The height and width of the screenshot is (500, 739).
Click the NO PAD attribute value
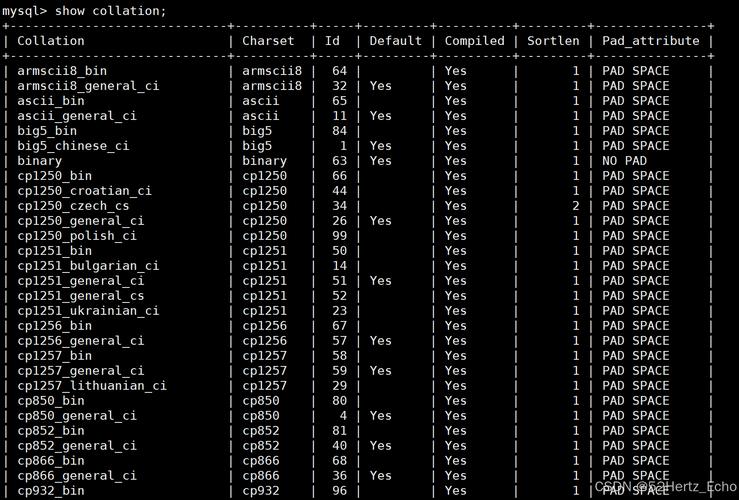(x=624, y=161)
